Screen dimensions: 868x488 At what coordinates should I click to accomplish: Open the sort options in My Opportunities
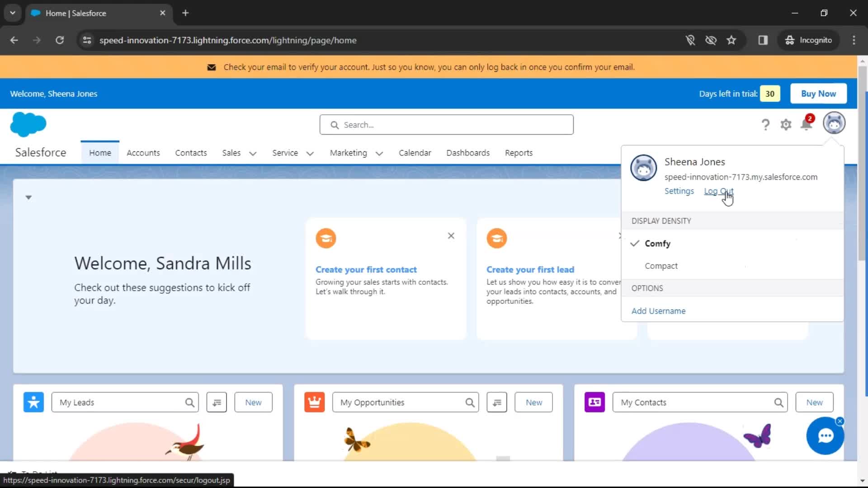point(497,402)
